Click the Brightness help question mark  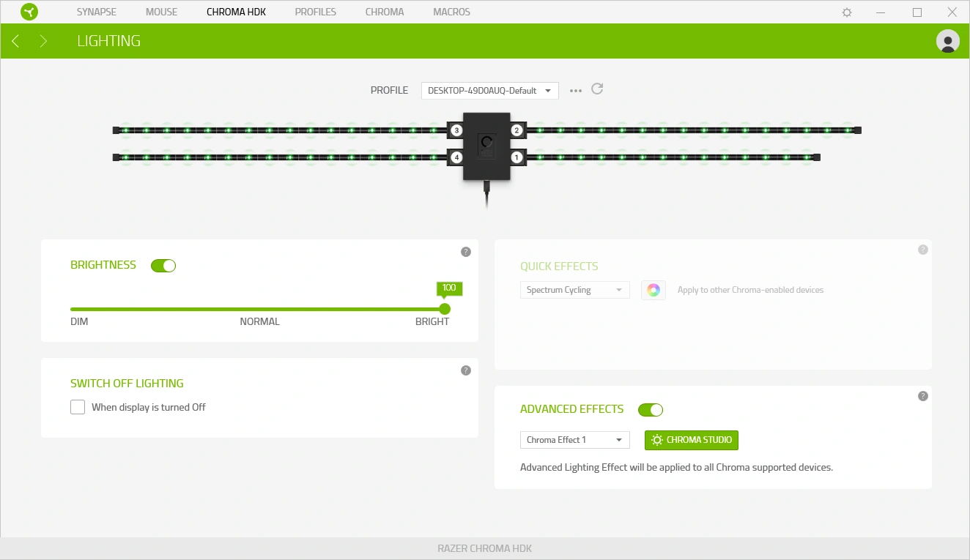(466, 252)
